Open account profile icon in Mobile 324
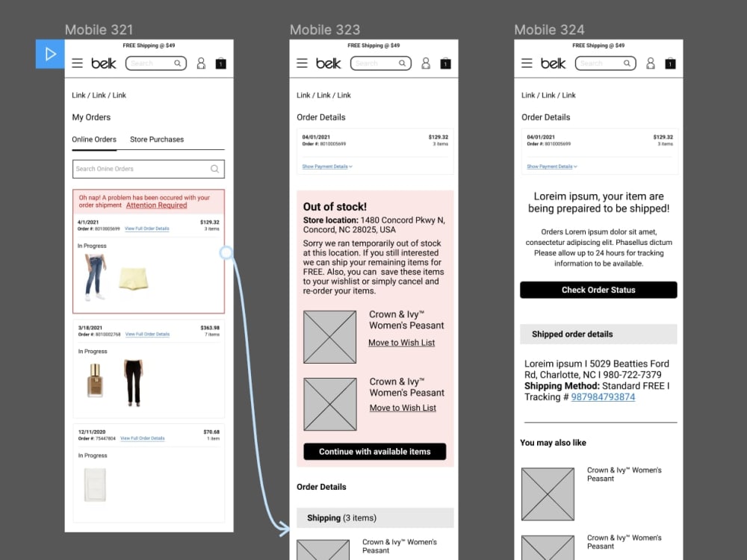Viewport: 747px width, 560px height. pos(651,63)
